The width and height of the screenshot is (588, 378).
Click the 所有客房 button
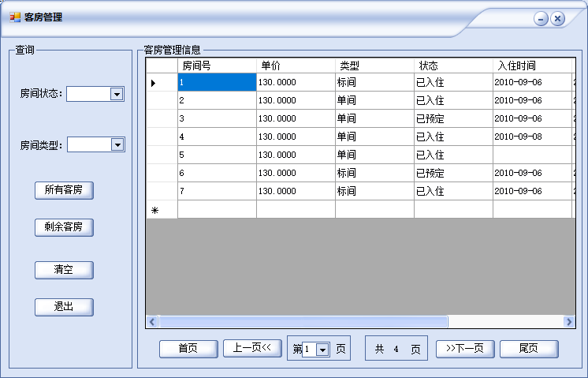tap(64, 190)
